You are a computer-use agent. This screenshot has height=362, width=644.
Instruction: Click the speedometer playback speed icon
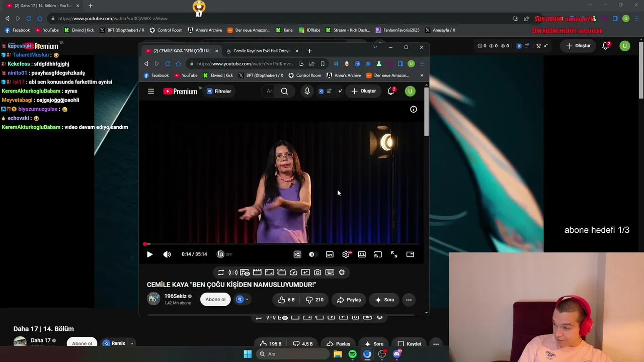(x=293, y=273)
